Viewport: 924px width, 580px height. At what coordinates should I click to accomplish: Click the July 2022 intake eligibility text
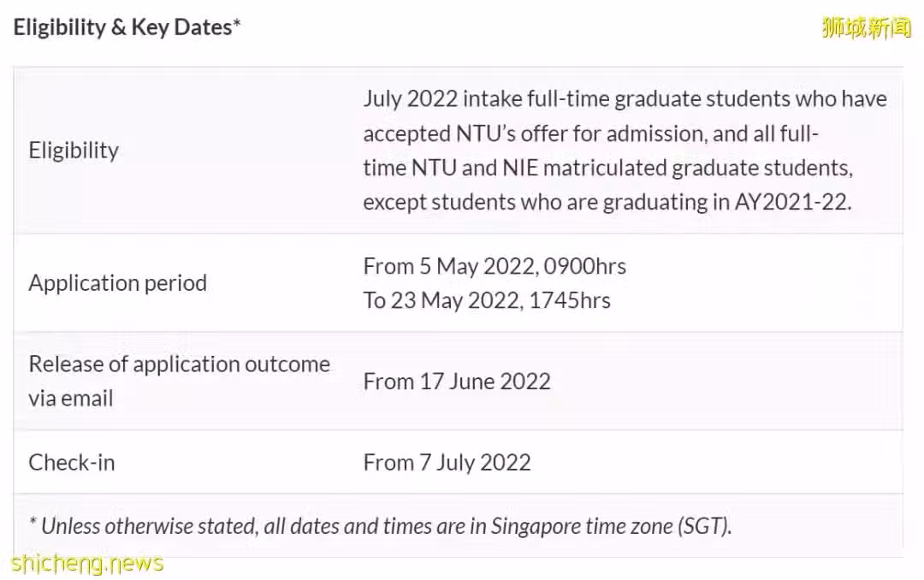(625, 151)
